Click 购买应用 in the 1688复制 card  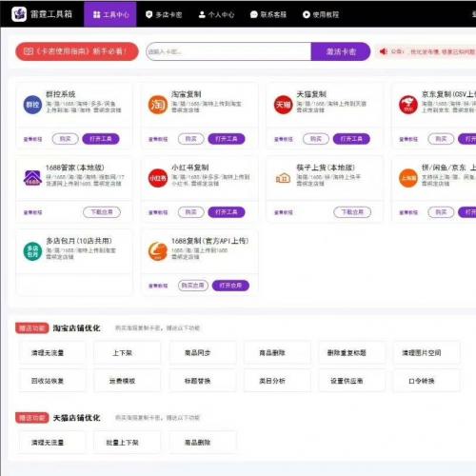tap(193, 286)
